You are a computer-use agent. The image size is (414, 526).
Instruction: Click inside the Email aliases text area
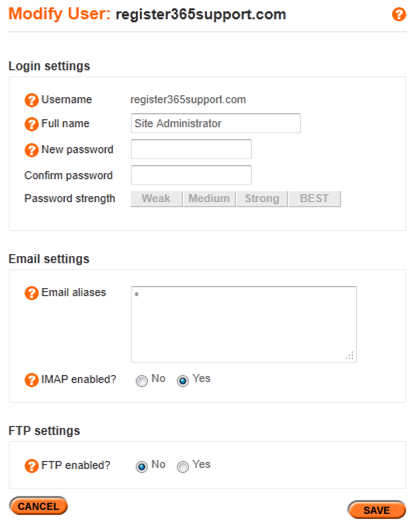pos(244,324)
